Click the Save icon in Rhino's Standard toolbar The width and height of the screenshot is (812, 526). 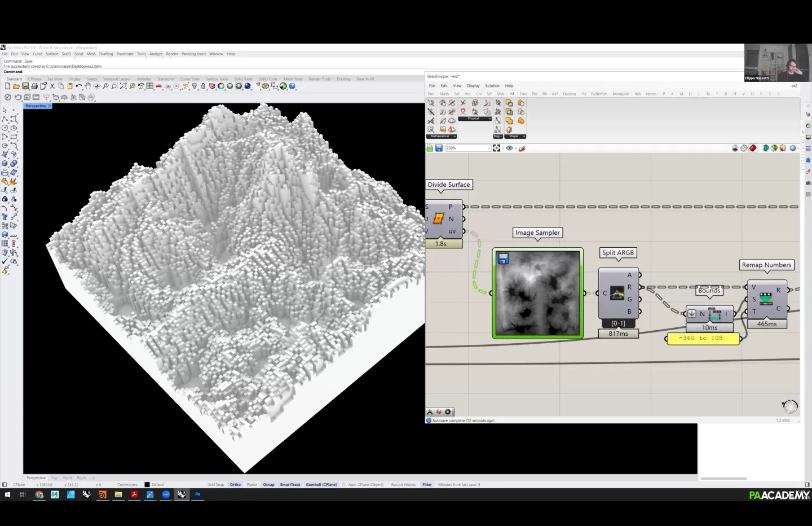click(25, 86)
